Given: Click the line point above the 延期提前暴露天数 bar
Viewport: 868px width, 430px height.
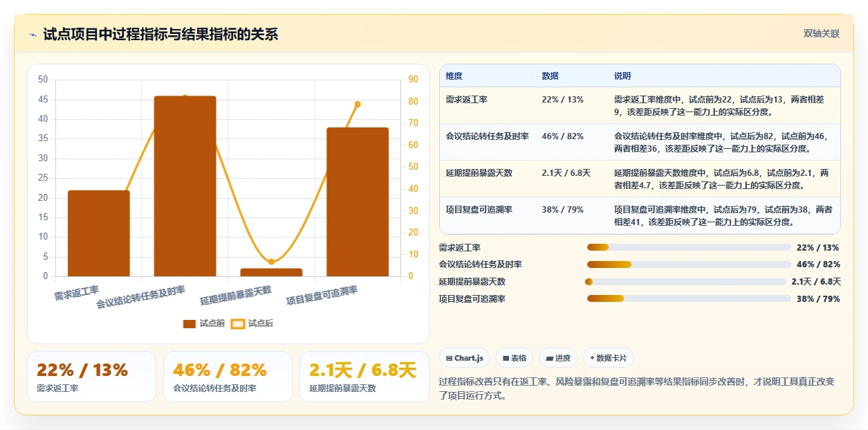Looking at the screenshot, I should [271, 262].
